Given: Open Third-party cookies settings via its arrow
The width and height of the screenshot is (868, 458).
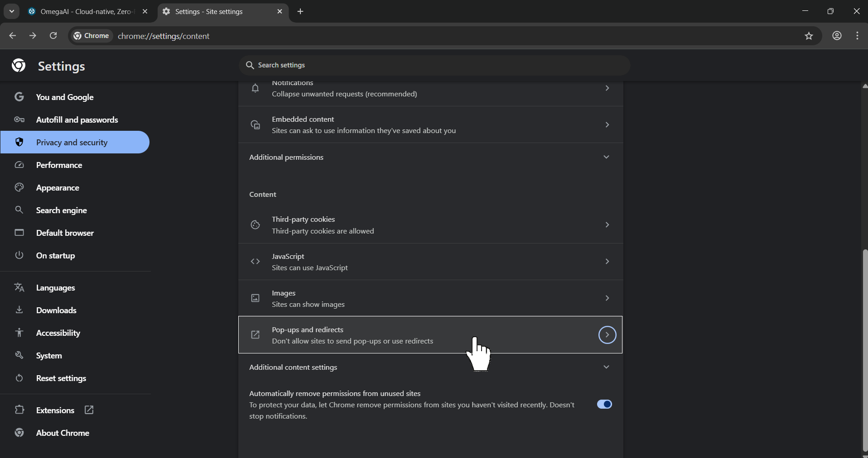Looking at the screenshot, I should pos(607,225).
